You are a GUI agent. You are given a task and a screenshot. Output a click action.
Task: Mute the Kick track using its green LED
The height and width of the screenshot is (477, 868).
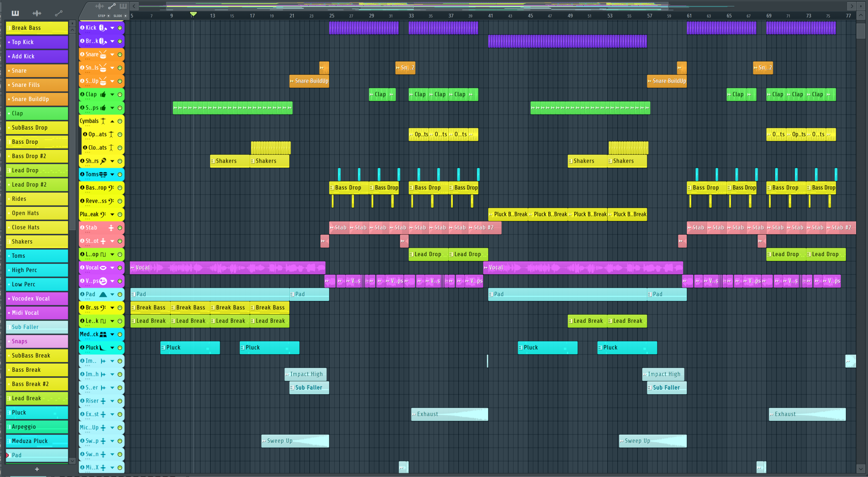[120, 28]
